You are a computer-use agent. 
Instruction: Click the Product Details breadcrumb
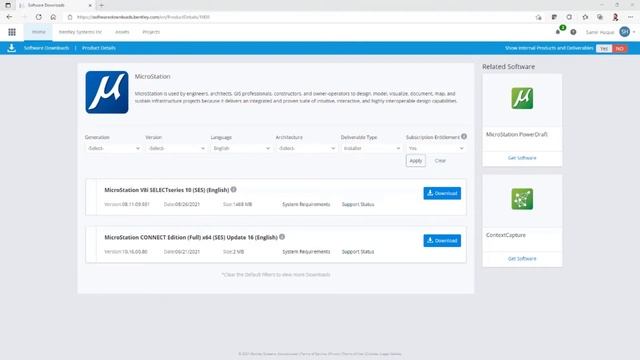pyautogui.click(x=99, y=48)
